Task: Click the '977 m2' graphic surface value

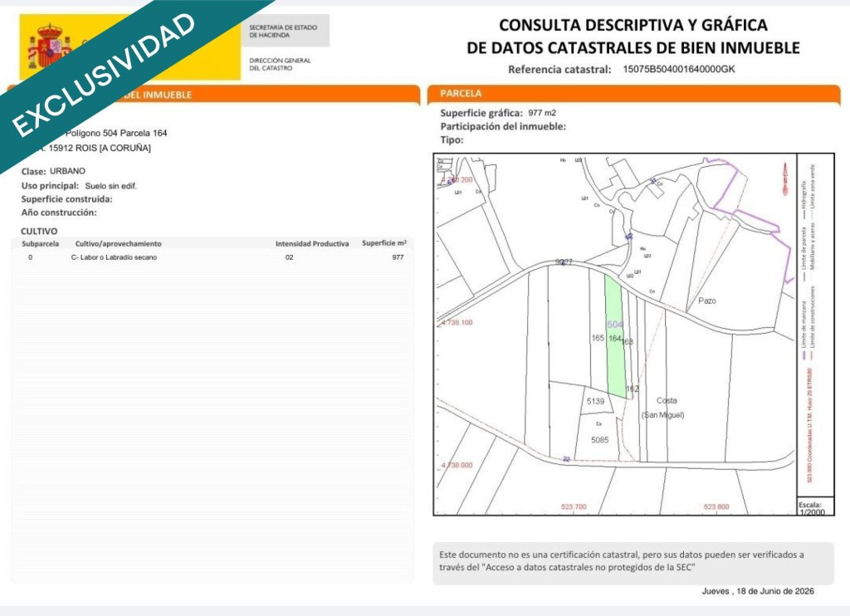Action: pos(541,113)
